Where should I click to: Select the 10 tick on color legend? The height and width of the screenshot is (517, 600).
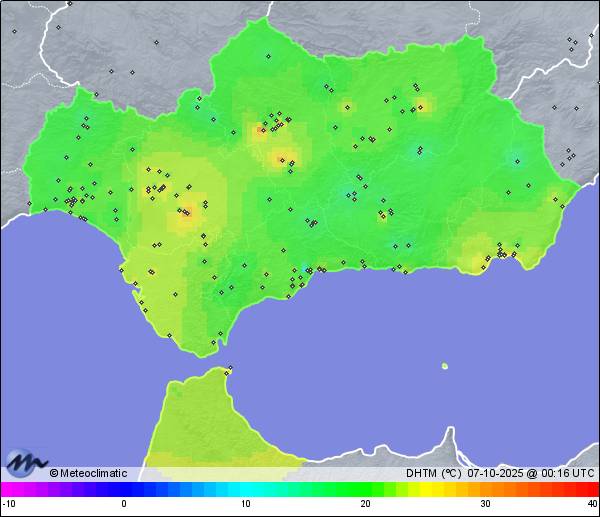tap(245, 504)
